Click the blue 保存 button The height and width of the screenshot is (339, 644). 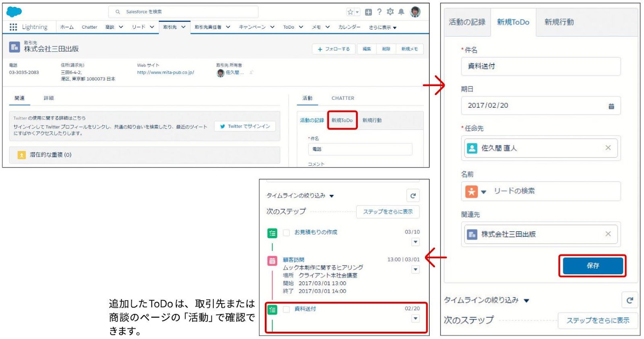593,266
